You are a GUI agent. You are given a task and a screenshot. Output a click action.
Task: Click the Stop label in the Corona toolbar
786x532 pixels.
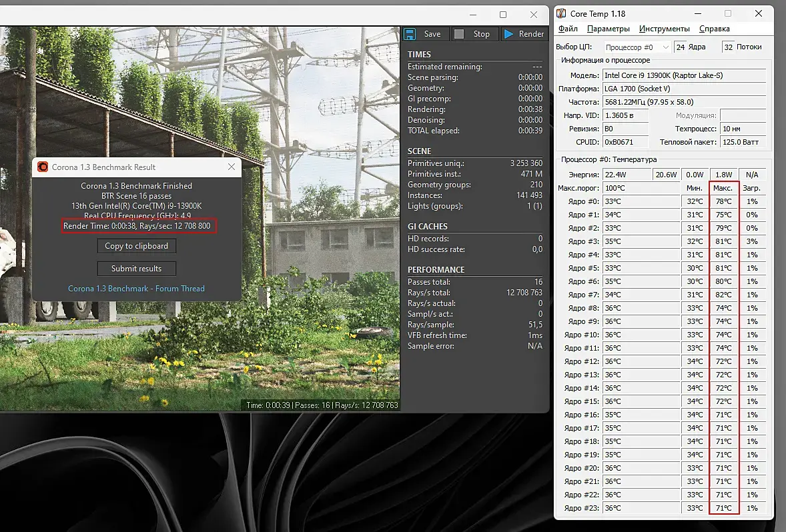[x=481, y=34]
